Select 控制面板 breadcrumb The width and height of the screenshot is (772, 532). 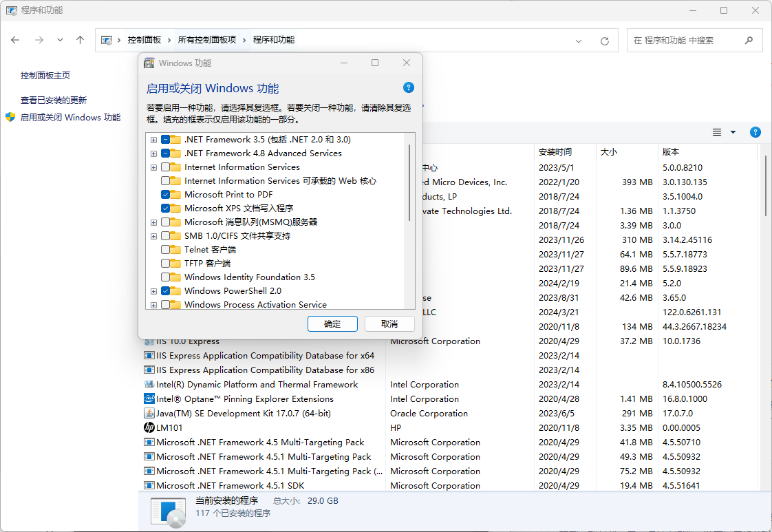click(144, 40)
